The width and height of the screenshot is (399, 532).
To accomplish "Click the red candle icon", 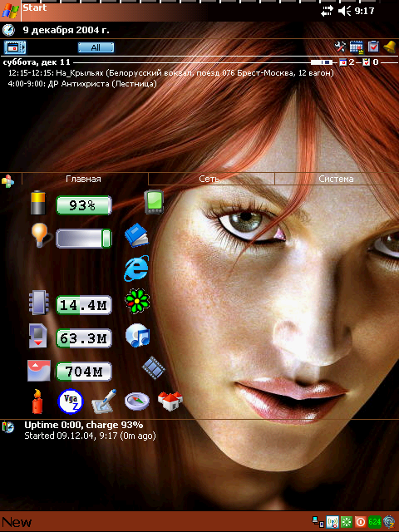I will tap(37, 401).
